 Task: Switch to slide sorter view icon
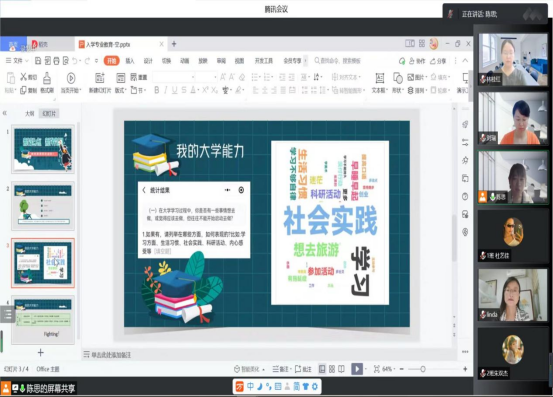pos(332,369)
